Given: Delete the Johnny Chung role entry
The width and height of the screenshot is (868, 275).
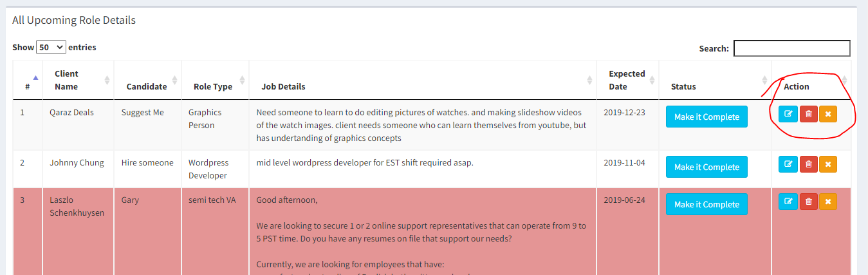Looking at the screenshot, I should click(x=808, y=164).
